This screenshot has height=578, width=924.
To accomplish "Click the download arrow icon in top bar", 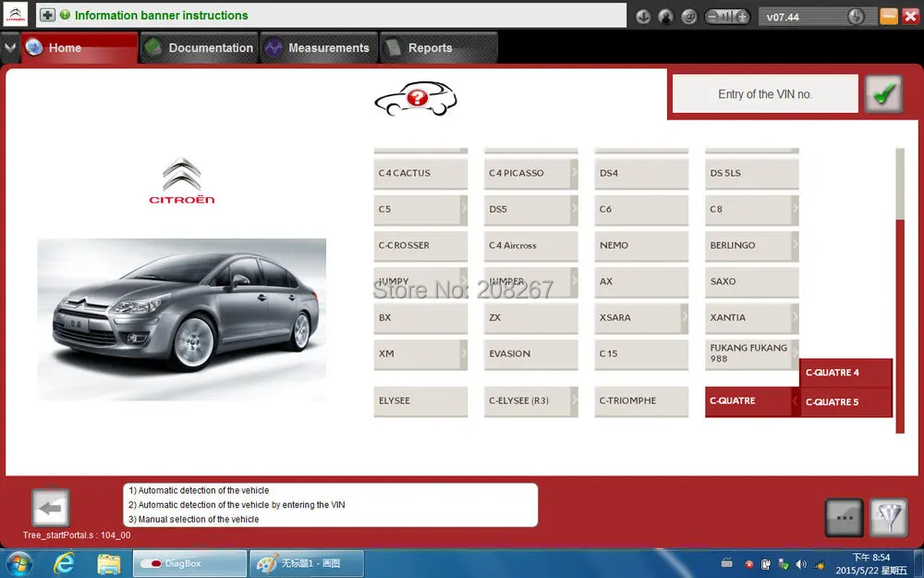I will click(643, 17).
